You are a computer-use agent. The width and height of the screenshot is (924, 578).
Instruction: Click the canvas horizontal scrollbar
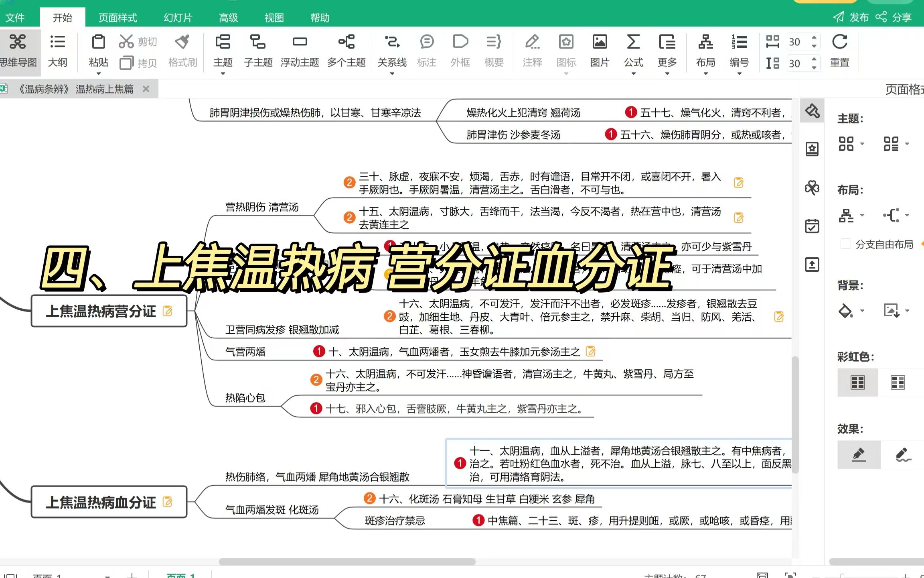[x=347, y=562]
